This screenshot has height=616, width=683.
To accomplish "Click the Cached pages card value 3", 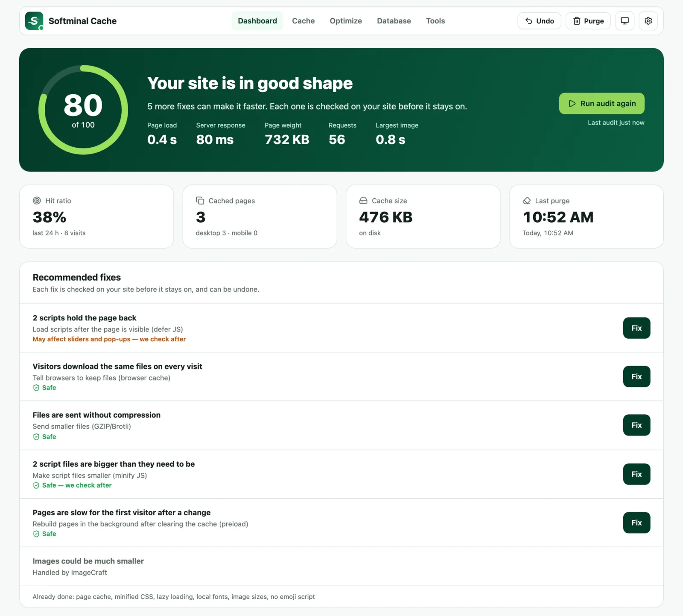I will click(x=201, y=218).
